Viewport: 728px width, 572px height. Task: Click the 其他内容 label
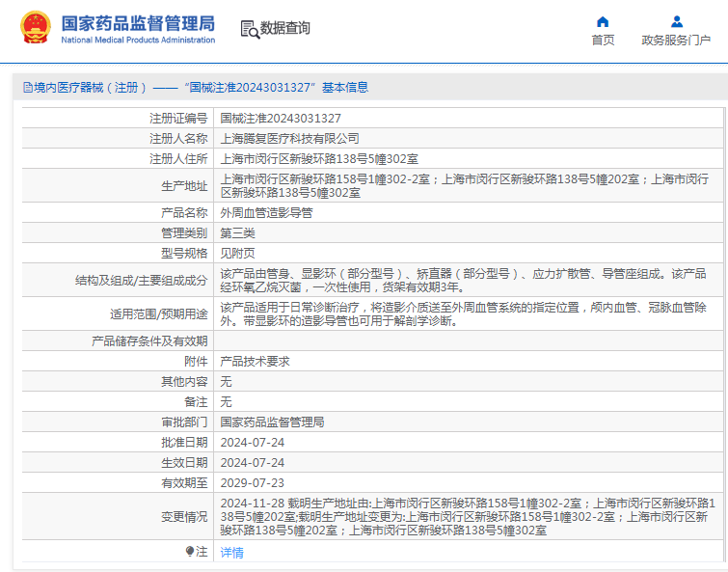184,382
